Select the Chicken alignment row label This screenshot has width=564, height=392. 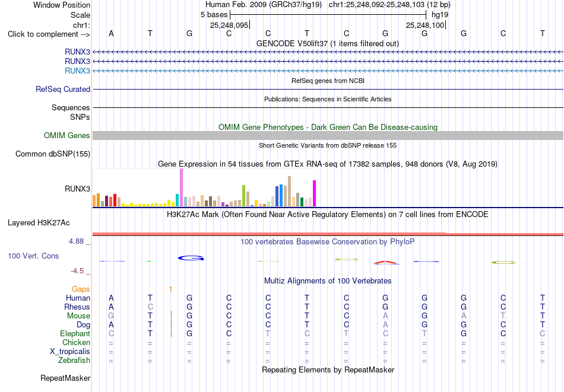coord(76,342)
